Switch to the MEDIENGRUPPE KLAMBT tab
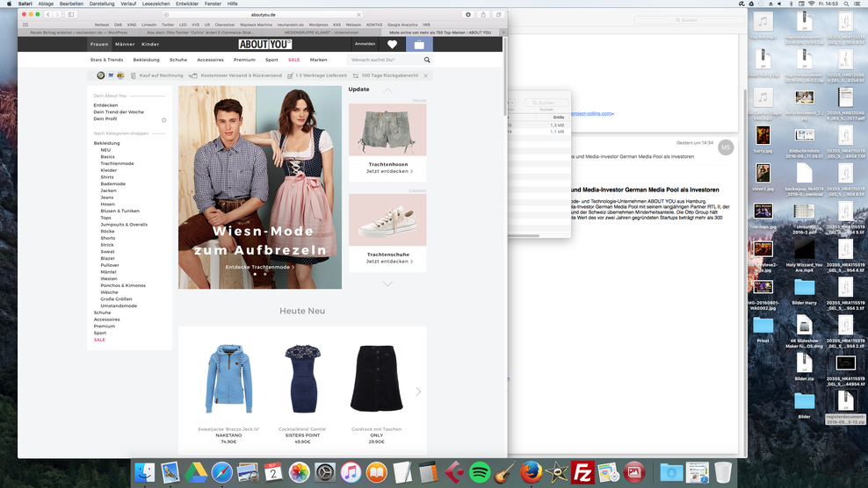The image size is (868, 488). pyautogui.click(x=321, y=32)
